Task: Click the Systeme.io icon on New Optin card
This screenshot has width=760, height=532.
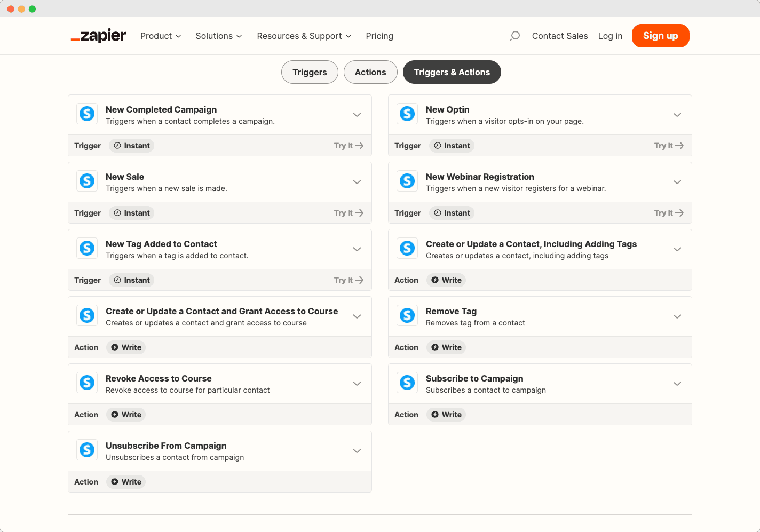Action: point(407,114)
